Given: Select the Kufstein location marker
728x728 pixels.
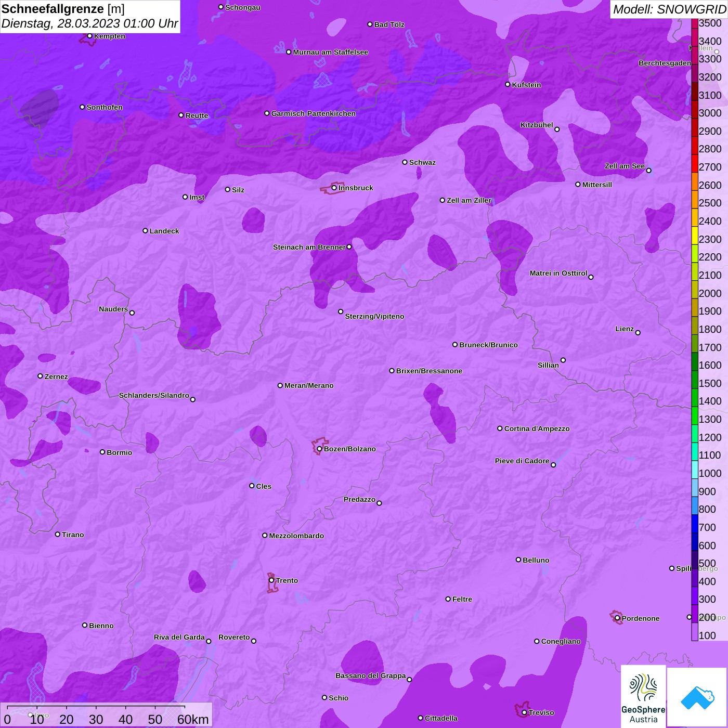Looking at the screenshot, I should (508, 84).
